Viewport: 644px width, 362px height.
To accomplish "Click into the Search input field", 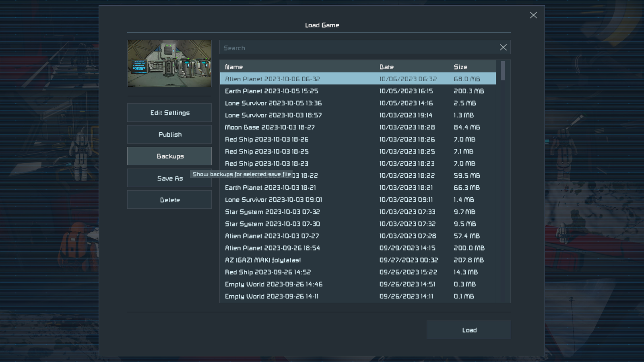I will 358,48.
